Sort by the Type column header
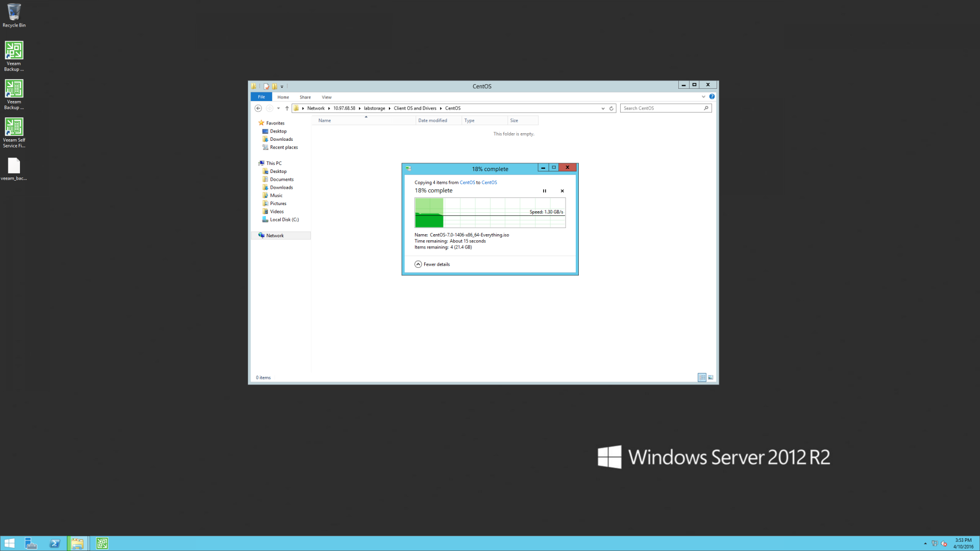Viewport: 980px width, 551px height. click(x=485, y=120)
